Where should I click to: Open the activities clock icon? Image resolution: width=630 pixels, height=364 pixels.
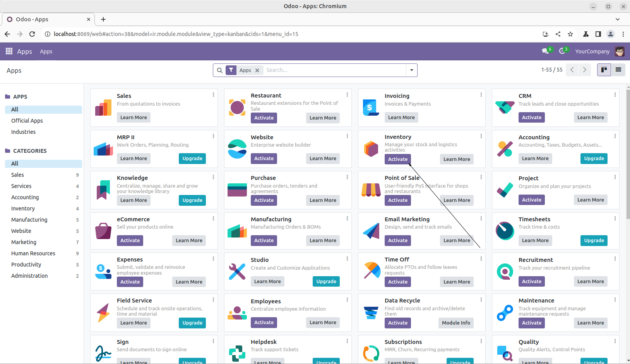click(562, 51)
